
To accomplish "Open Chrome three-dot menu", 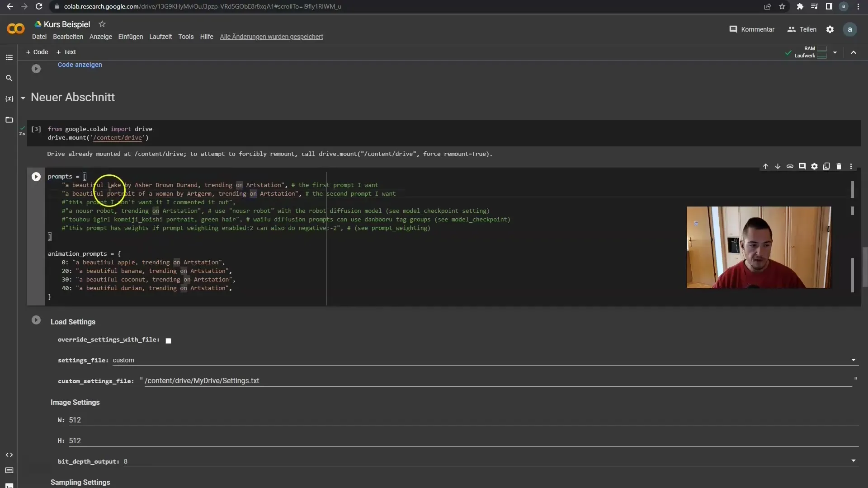I will (858, 6).
